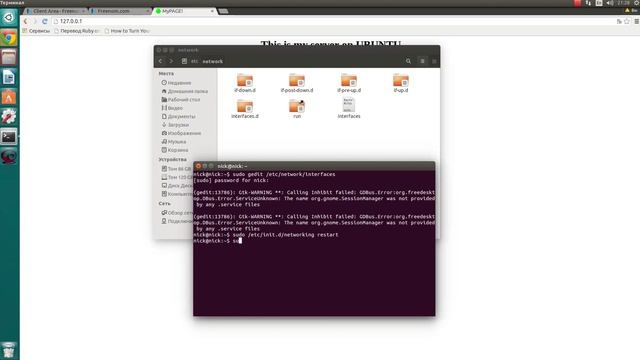Reload the 127.0.0.1 page
This screenshot has width=640, height=360.
pos(44,21)
